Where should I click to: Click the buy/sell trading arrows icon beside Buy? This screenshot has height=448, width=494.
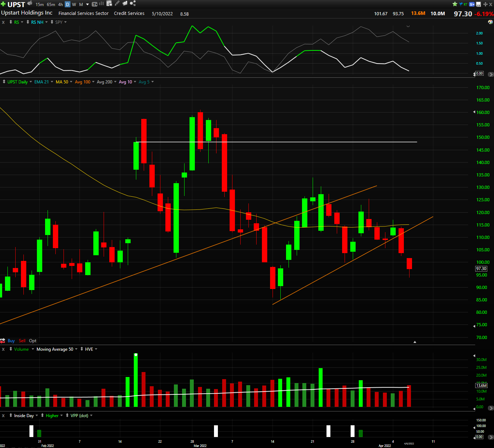point(3,341)
